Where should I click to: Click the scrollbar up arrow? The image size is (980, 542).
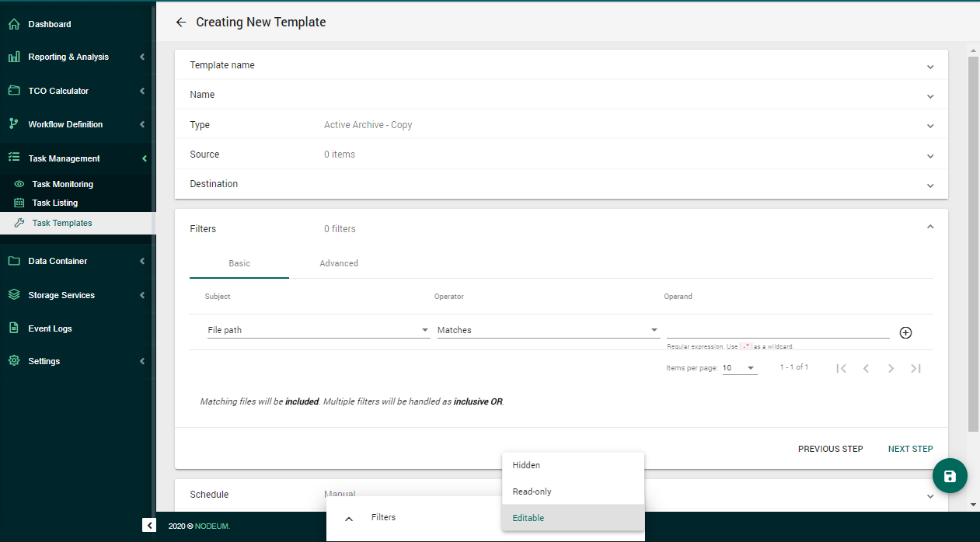pos(973,50)
